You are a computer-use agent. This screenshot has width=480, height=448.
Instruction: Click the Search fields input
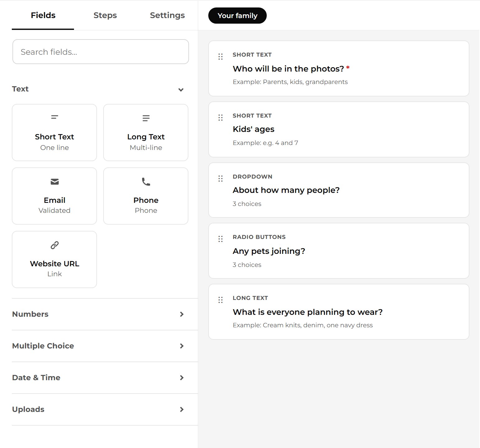click(101, 52)
